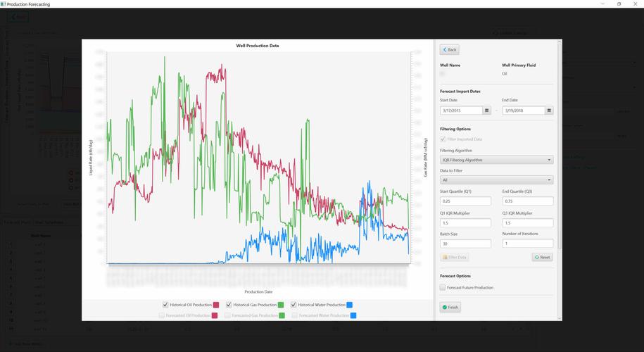Toggle the Filter Imported Data checkbox
644x352 pixels.
[x=442, y=139]
